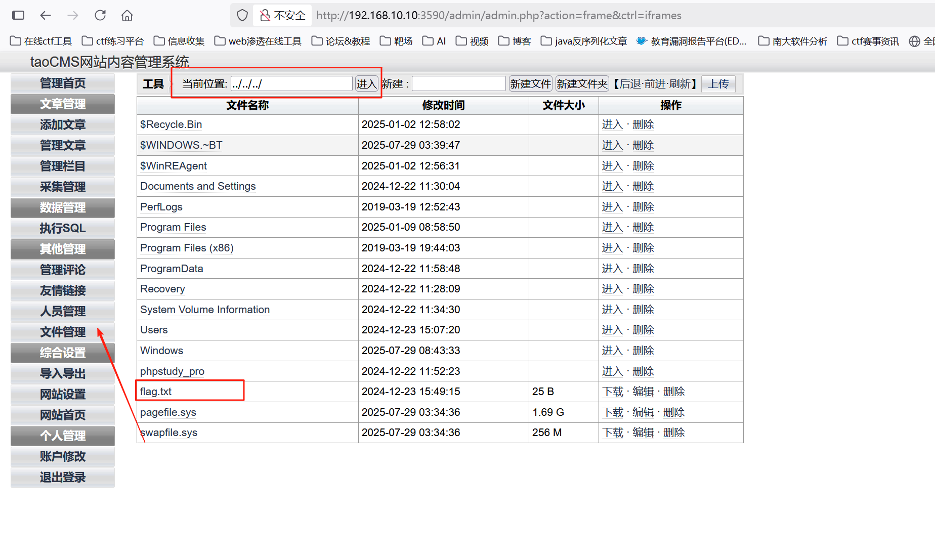Click the 当前位置 path input field
Image resolution: width=935 pixels, height=560 pixels.
(291, 84)
